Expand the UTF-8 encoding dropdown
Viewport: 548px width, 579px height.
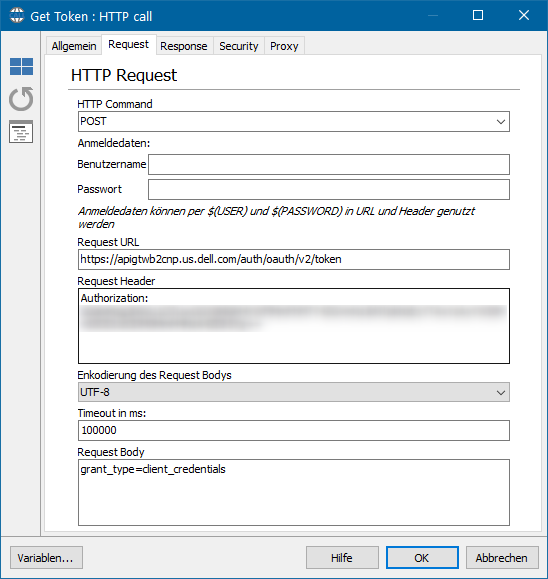[294, 392]
